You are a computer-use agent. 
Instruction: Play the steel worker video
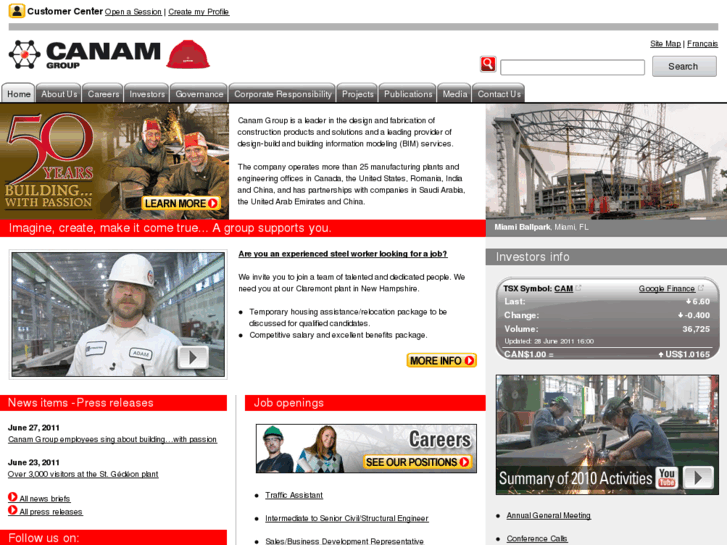[192, 358]
